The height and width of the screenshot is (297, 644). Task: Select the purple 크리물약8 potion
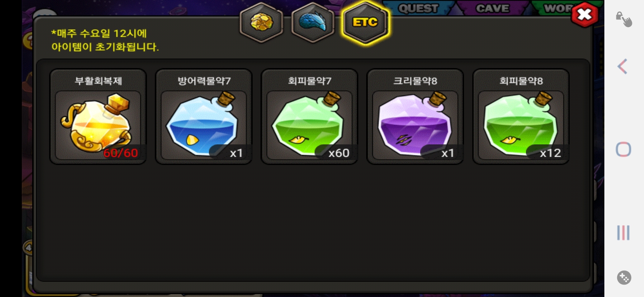click(x=415, y=125)
